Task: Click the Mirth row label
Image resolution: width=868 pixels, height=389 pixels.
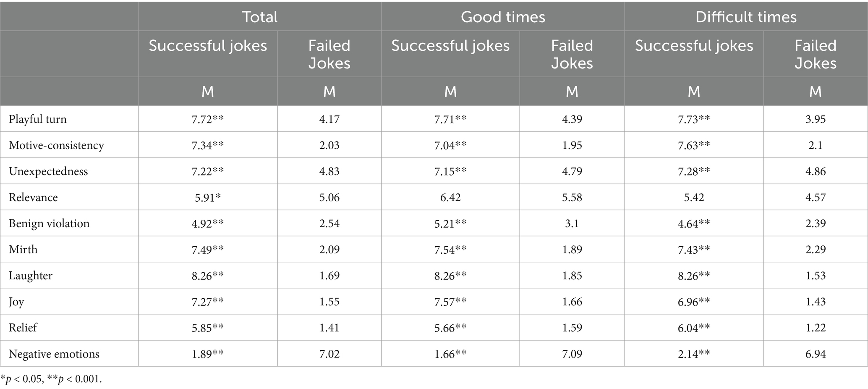Action: pyautogui.click(x=23, y=250)
